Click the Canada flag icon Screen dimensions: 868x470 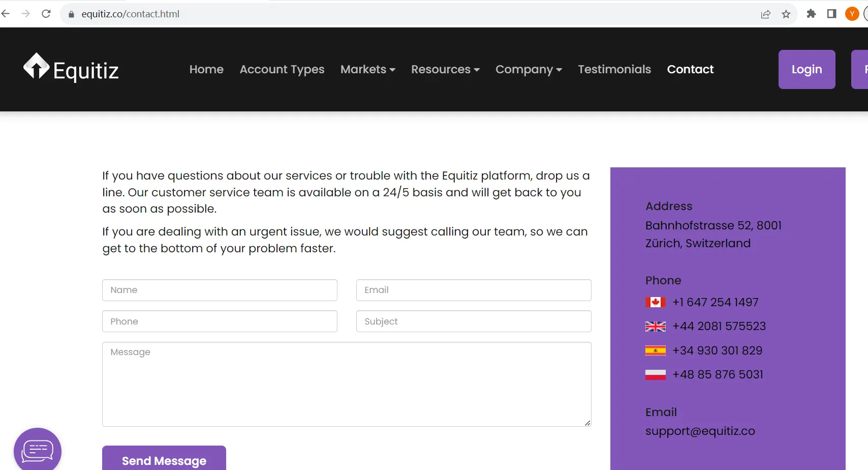[656, 302]
